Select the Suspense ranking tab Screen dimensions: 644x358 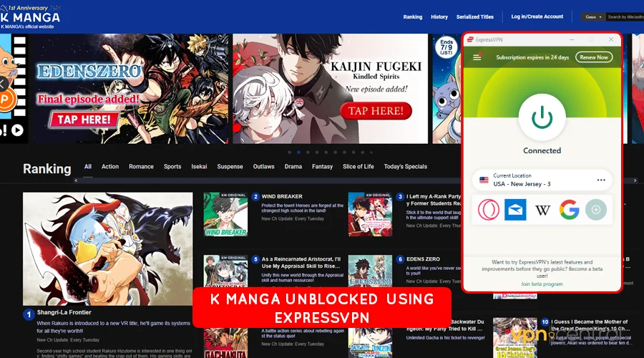tap(230, 166)
